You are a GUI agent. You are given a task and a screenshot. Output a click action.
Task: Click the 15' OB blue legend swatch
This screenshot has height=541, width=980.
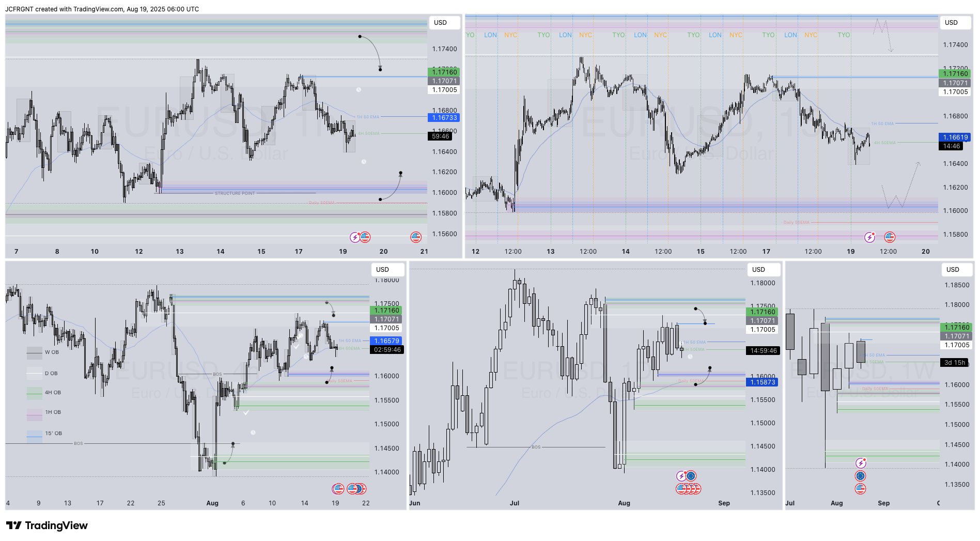(x=35, y=437)
